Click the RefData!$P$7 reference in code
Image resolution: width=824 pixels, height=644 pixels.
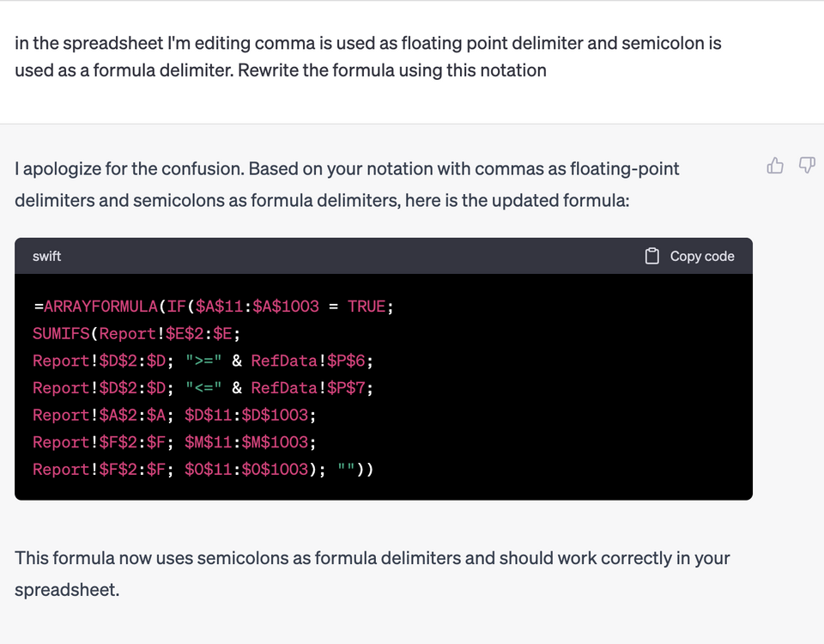pos(308,388)
